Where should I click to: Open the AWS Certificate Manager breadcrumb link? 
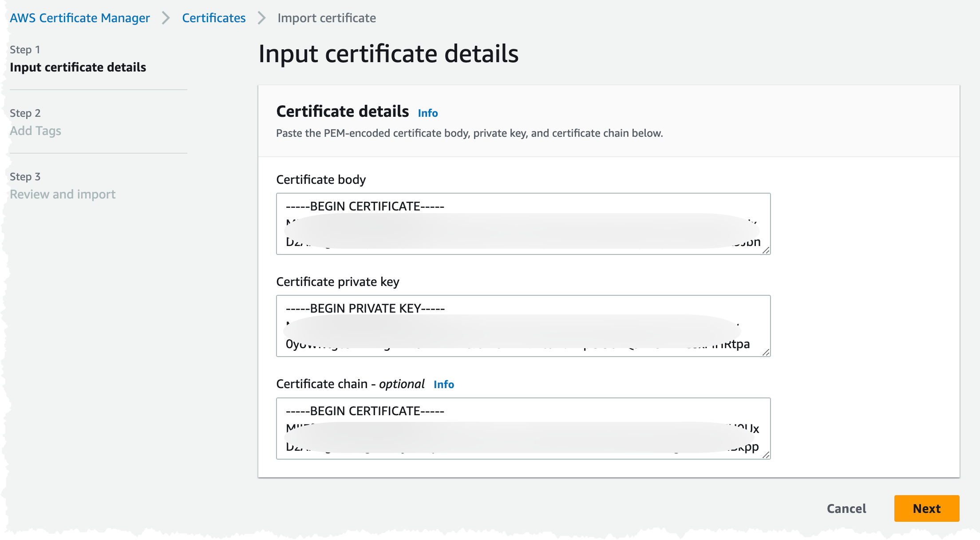tap(80, 18)
